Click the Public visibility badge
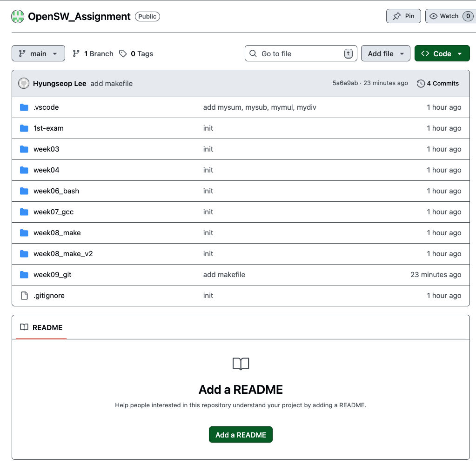Viewport: 476px width, 464px height. [x=147, y=16]
